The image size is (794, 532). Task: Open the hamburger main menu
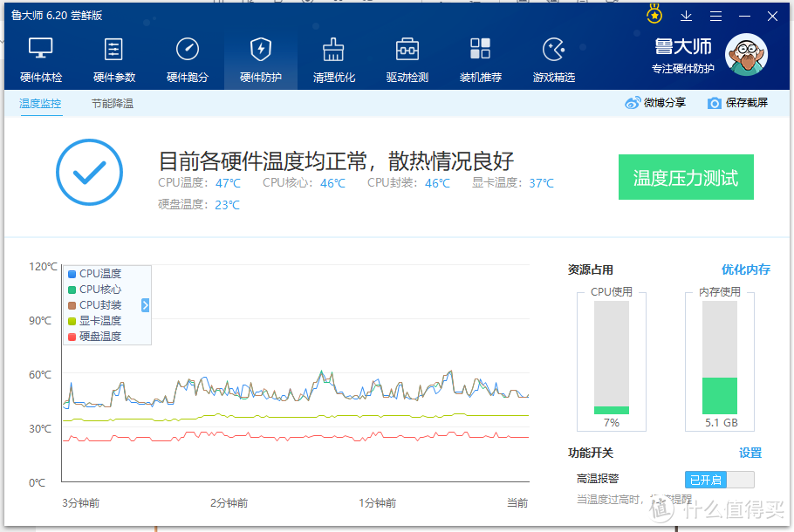click(715, 17)
